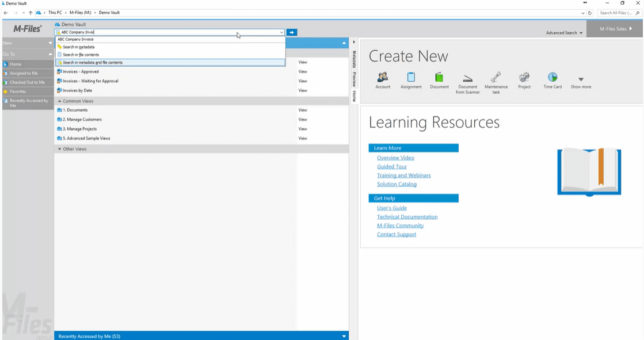Select Search in file contents option
Viewport: 644px width, 340px height.
pyautogui.click(x=81, y=55)
